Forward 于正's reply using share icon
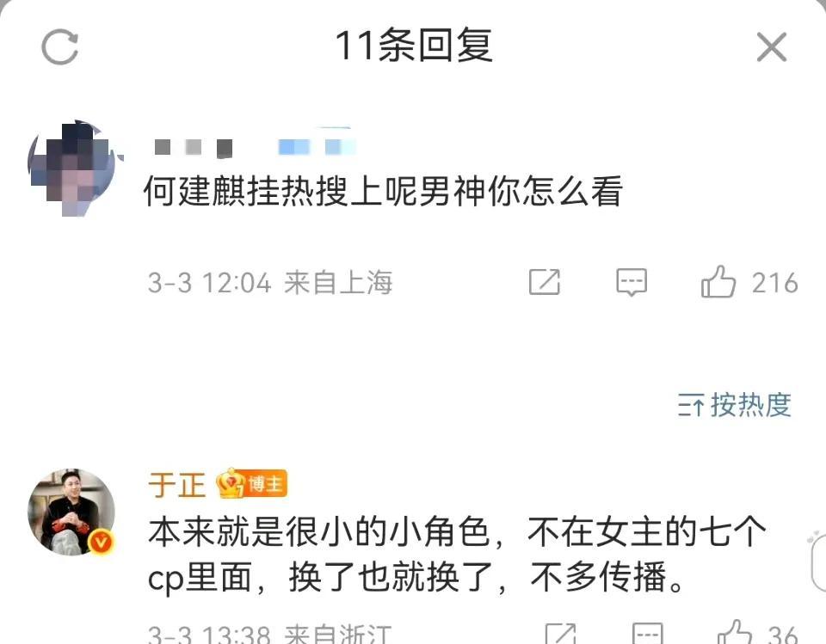826x644 pixels. pyautogui.click(x=560, y=633)
